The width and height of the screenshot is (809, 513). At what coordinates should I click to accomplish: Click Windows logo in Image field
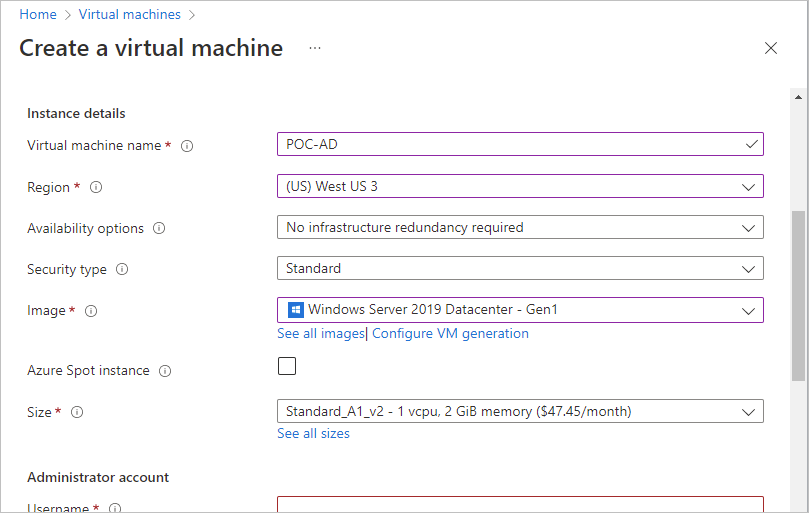(295, 310)
